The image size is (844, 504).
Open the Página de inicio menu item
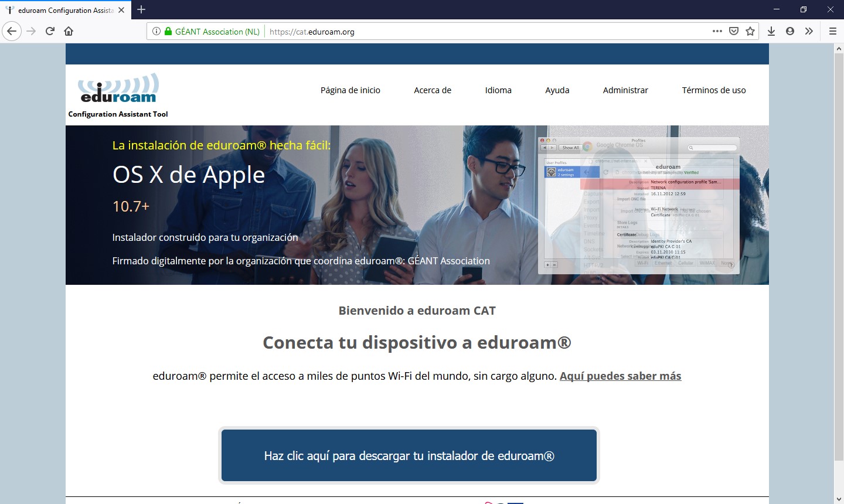(x=350, y=90)
